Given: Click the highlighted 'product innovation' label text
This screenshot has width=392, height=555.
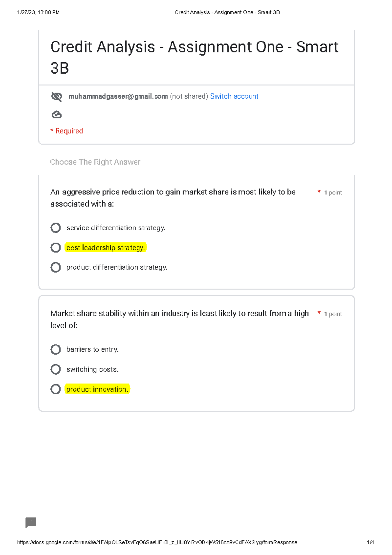Looking at the screenshot, I should click(x=97, y=389).
